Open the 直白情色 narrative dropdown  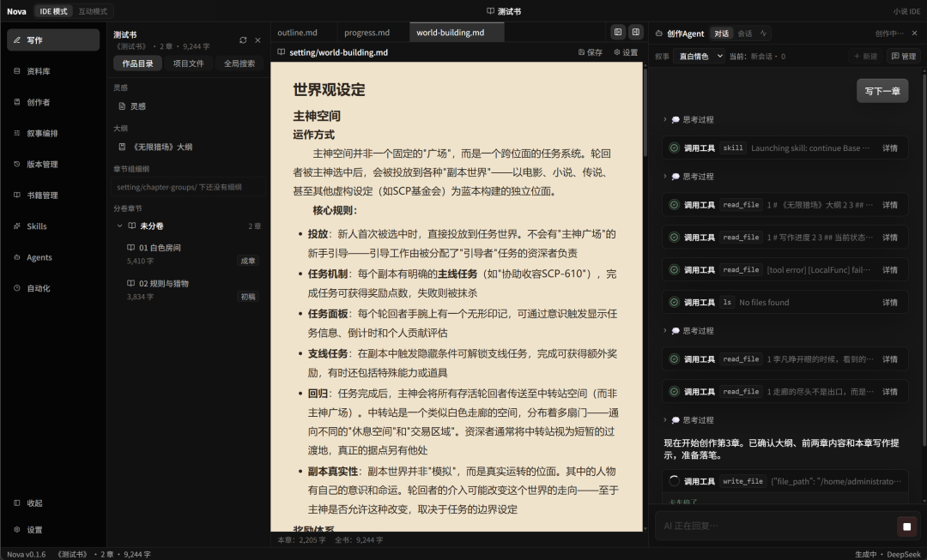(x=700, y=56)
